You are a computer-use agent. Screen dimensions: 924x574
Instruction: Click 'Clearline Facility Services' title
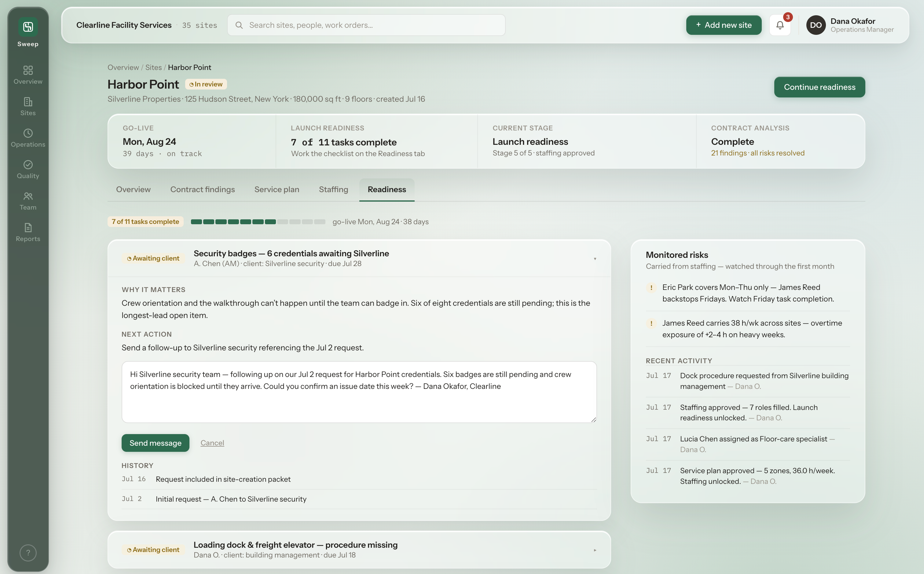point(124,25)
